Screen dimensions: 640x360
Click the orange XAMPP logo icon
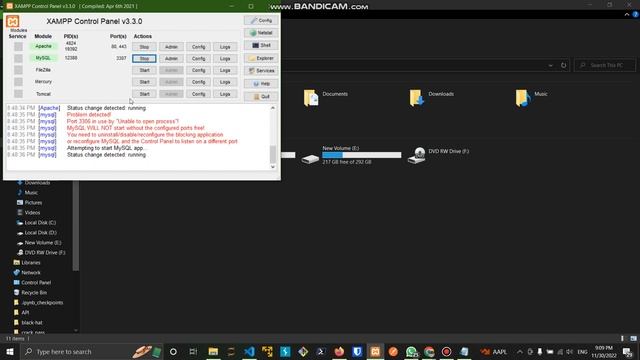point(13,21)
